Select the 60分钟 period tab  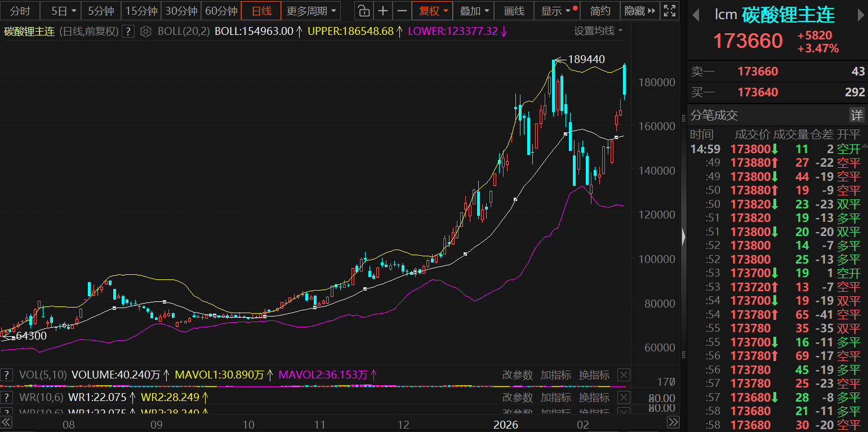click(221, 11)
